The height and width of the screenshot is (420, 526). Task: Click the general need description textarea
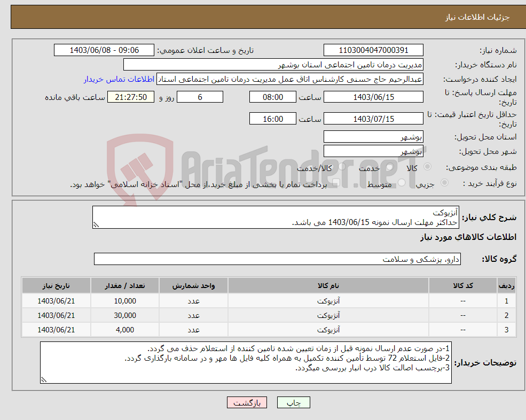pyautogui.click(x=276, y=217)
